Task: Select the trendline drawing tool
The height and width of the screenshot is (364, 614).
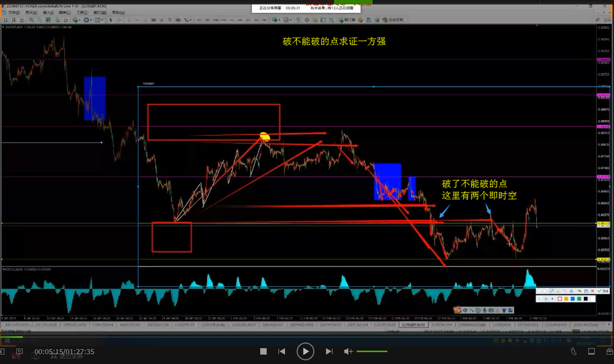Action: (146, 20)
